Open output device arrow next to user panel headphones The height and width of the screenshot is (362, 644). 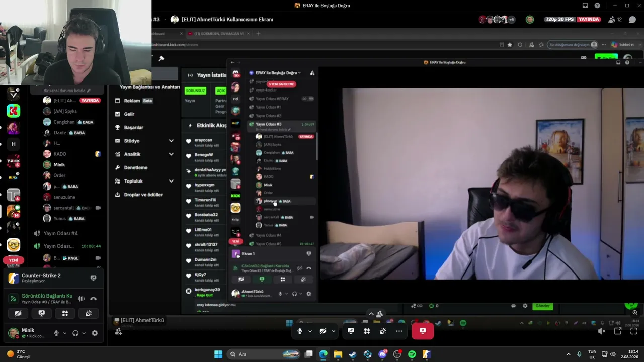[x=84, y=333]
